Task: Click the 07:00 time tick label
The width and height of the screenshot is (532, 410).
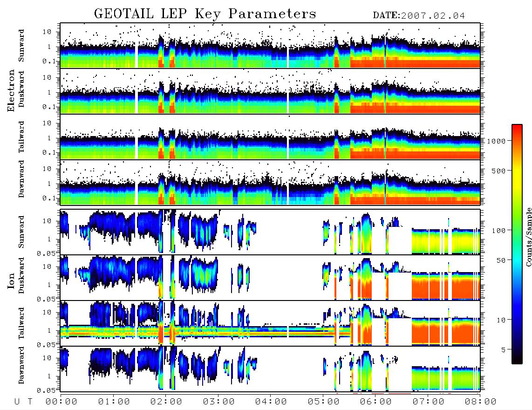Action: pyautogui.click(x=428, y=402)
